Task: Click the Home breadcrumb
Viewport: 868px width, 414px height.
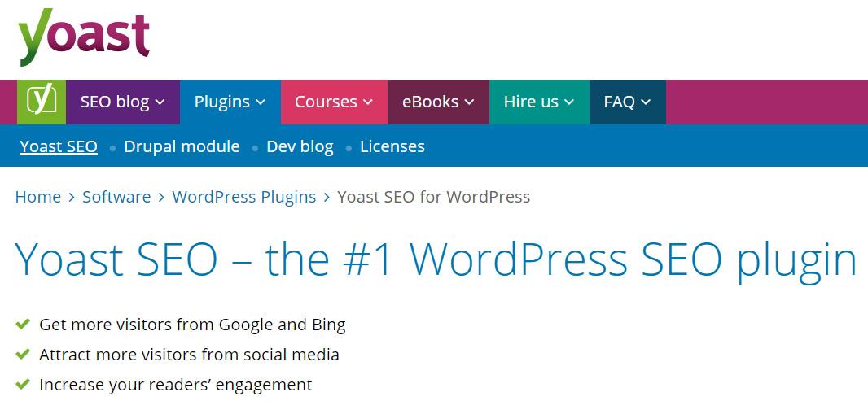Action: pos(38,197)
